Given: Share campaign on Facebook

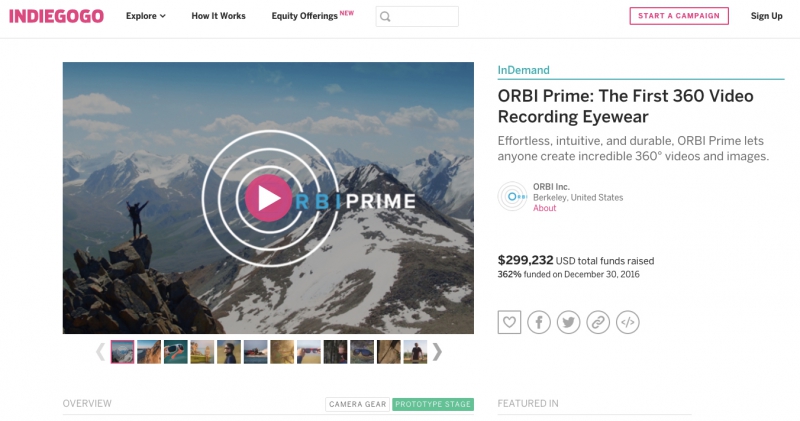Looking at the screenshot, I should click(539, 322).
